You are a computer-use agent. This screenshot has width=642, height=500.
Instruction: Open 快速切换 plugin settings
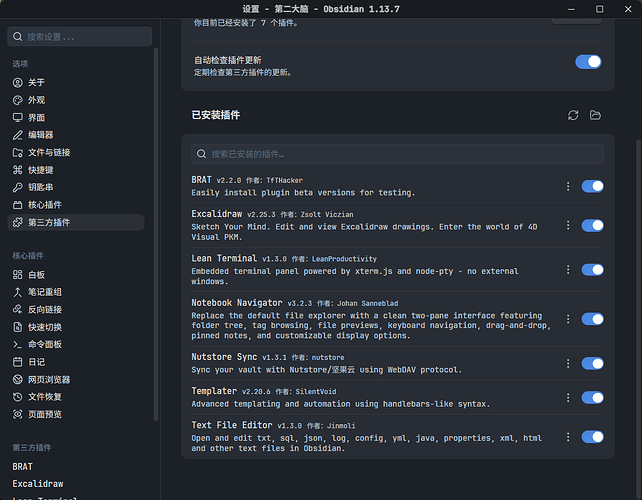pos(76,327)
